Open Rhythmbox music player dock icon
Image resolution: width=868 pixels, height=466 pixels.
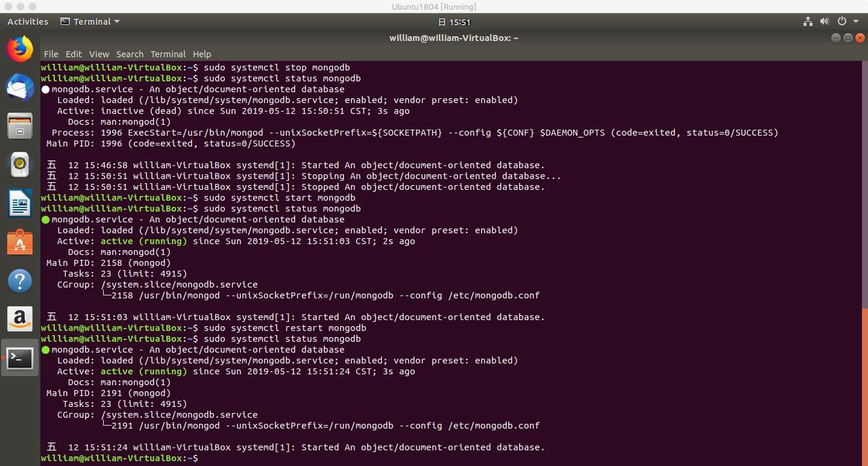coord(20,164)
